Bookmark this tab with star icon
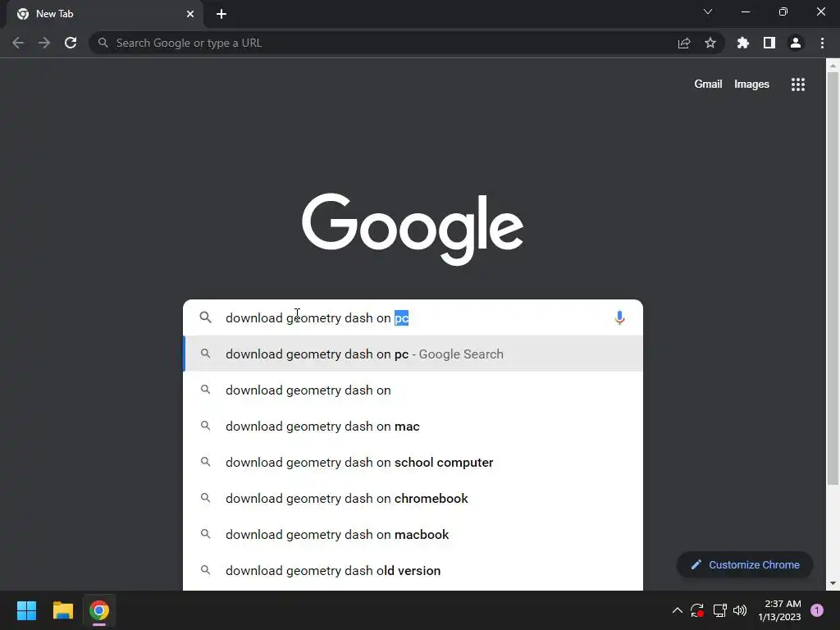Screen dimensions: 840x630 click(x=710, y=43)
